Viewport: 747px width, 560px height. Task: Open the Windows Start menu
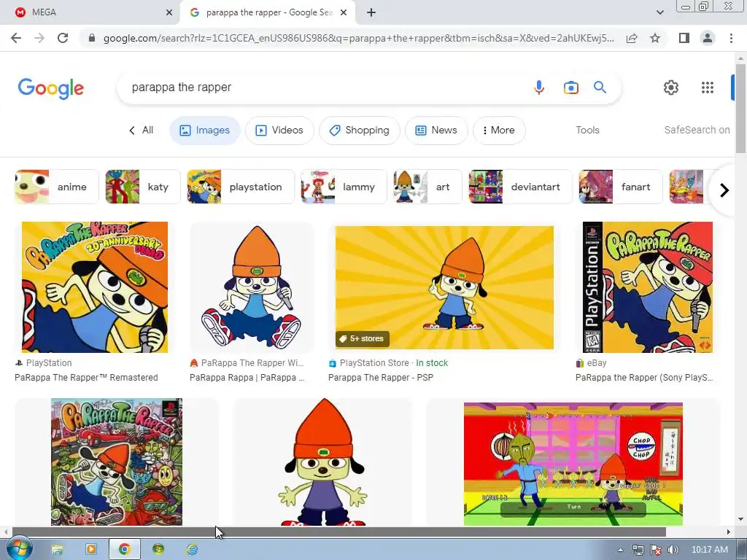tap(19, 549)
